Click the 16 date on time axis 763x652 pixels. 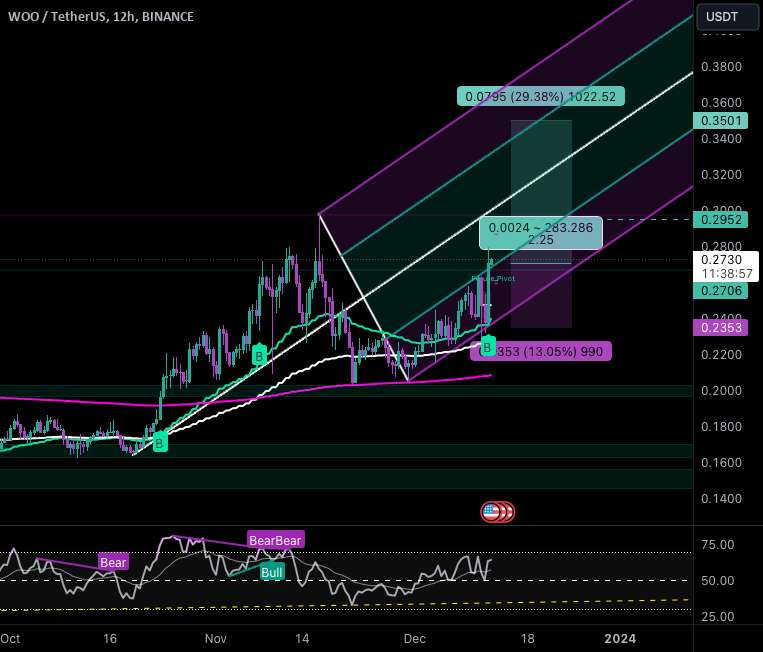point(110,638)
